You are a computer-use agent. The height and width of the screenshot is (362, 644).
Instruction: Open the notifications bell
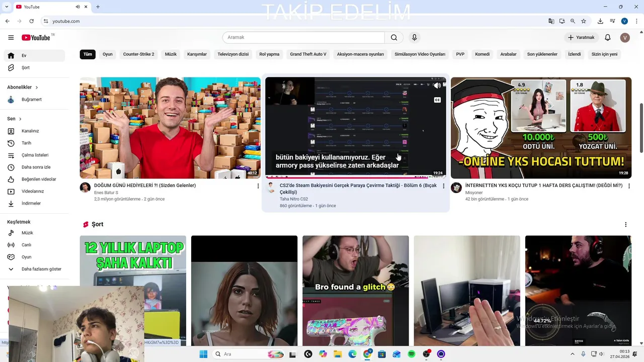607,38
